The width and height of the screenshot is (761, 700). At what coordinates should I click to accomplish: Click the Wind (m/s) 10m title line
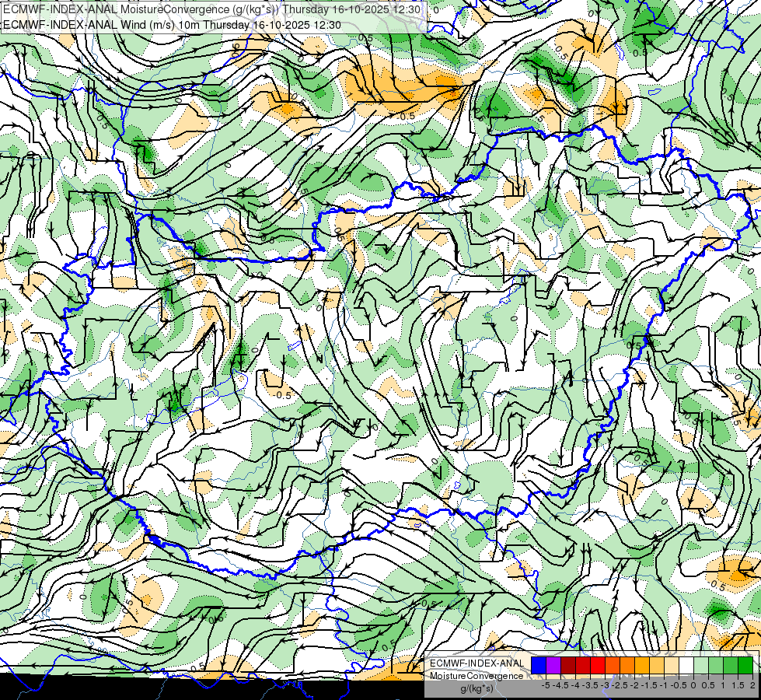pos(172,25)
